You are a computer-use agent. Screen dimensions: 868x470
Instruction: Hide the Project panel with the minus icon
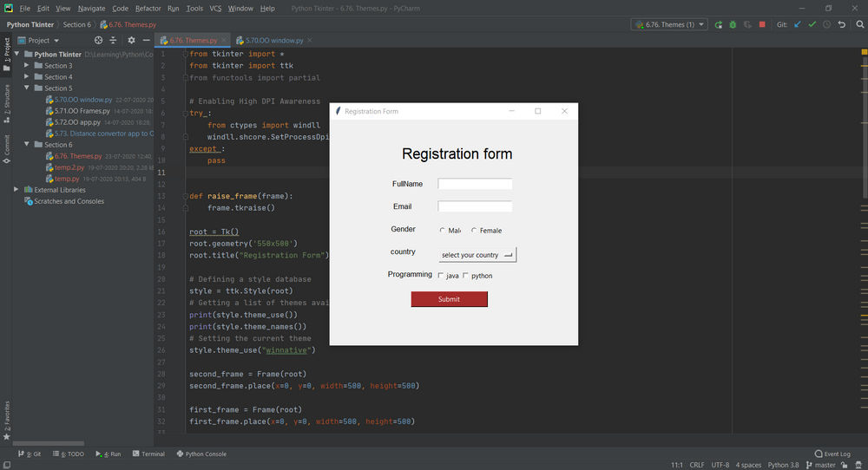pos(146,41)
